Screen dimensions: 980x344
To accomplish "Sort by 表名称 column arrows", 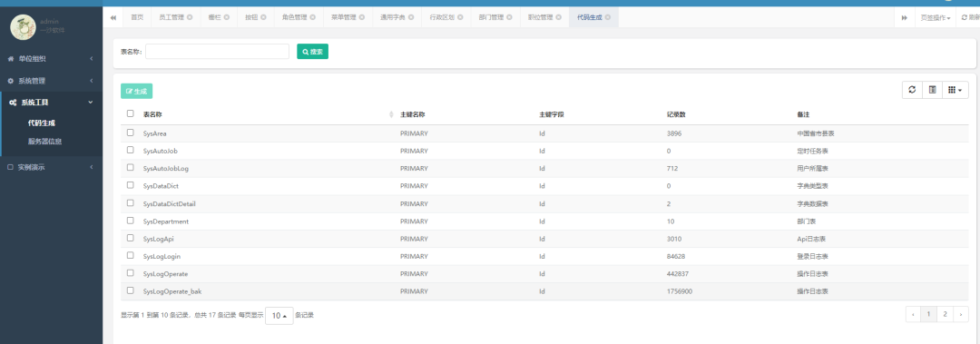I will 391,115.
